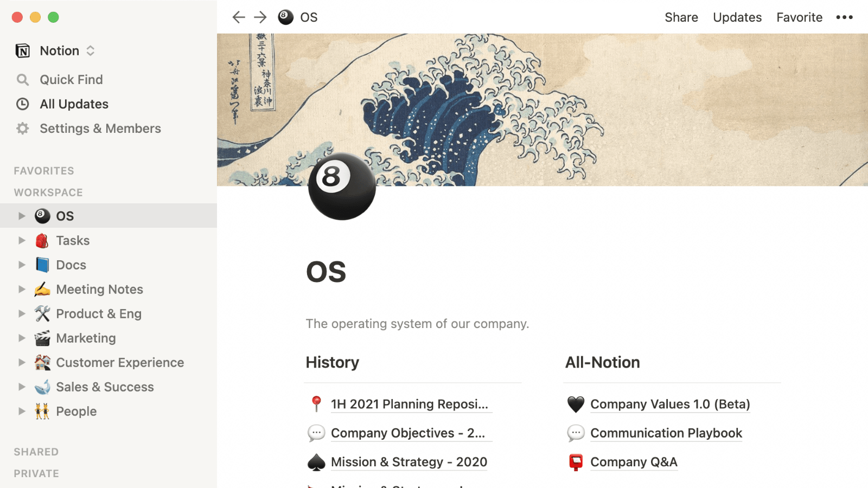The height and width of the screenshot is (488, 868).
Task: Click the large 8-ball page icon
Action: [342, 186]
